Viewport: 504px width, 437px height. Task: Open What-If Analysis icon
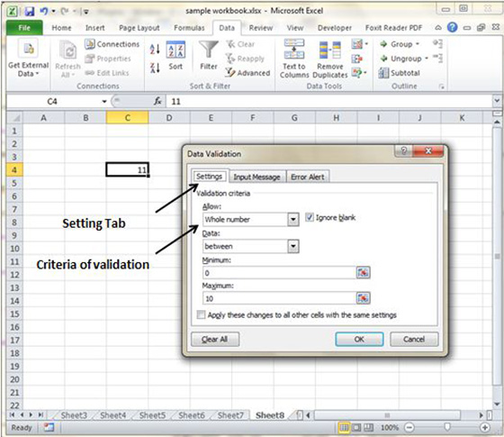coord(359,73)
